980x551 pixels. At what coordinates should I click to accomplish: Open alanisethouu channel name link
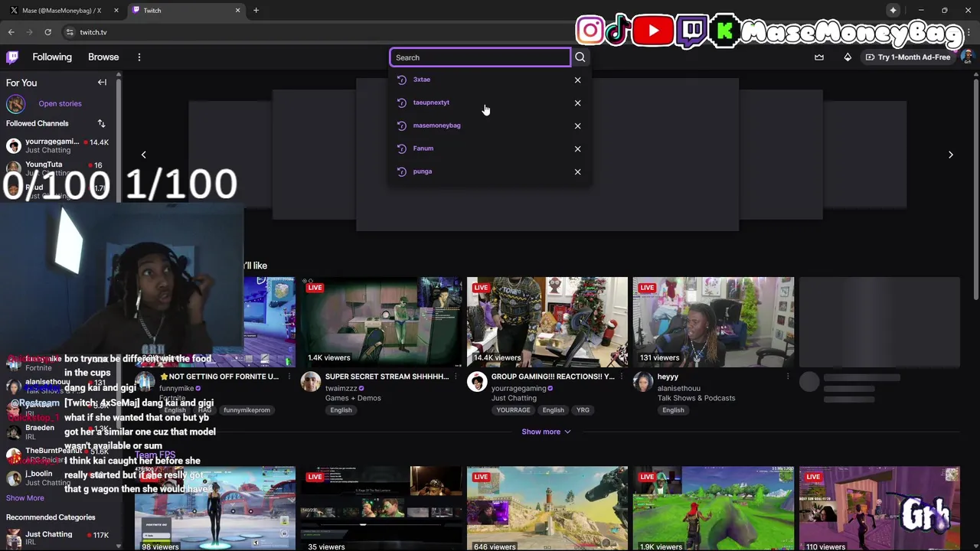tap(678, 388)
